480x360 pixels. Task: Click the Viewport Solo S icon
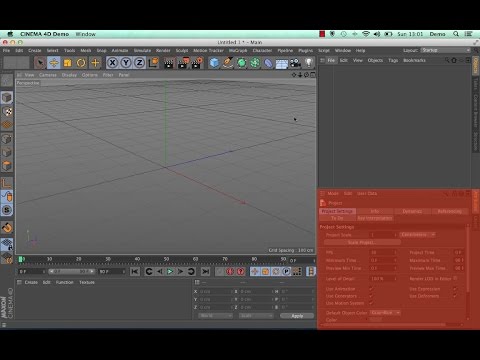coord(7,210)
